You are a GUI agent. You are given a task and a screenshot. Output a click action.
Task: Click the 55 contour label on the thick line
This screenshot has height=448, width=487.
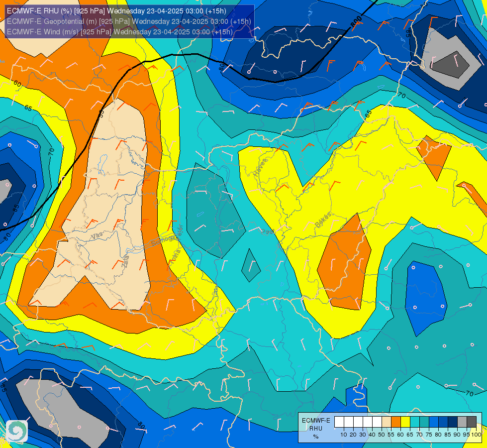click(101, 113)
